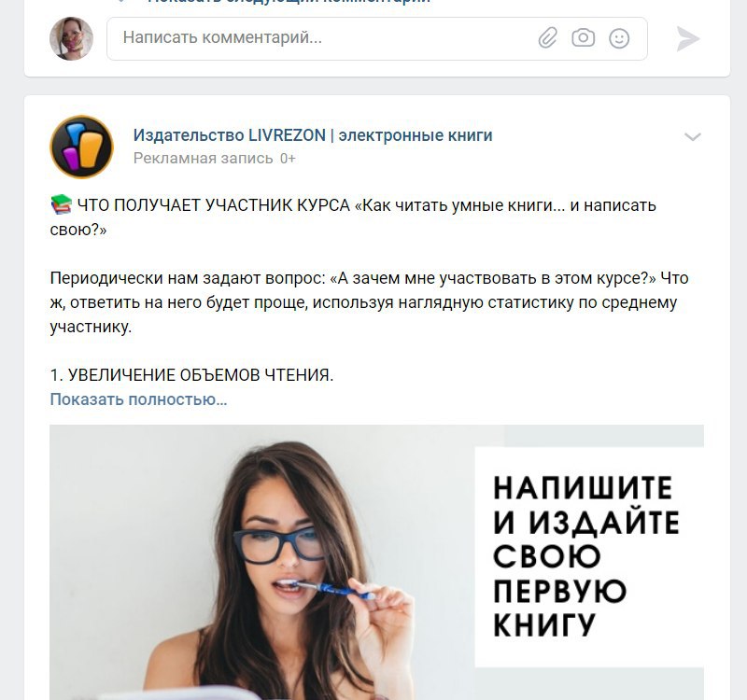Click the books emoji in the post
Screen dimensions: 747x700
pyautogui.click(x=61, y=204)
